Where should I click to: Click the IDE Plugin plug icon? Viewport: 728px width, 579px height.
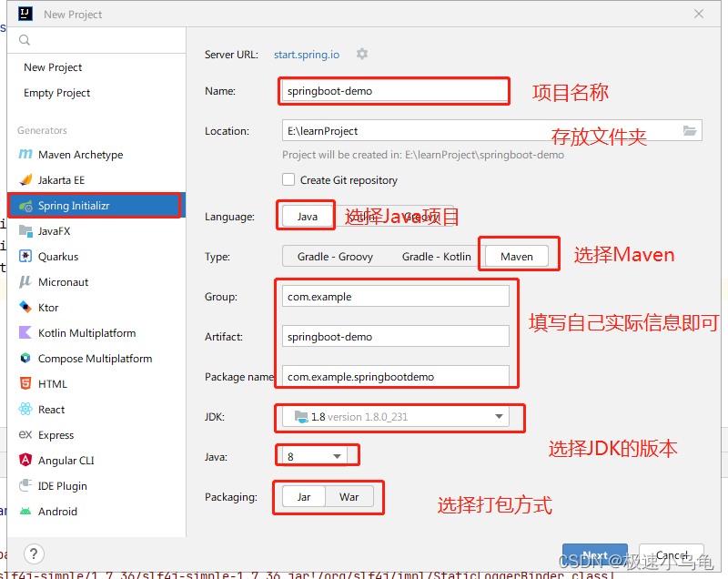point(25,485)
